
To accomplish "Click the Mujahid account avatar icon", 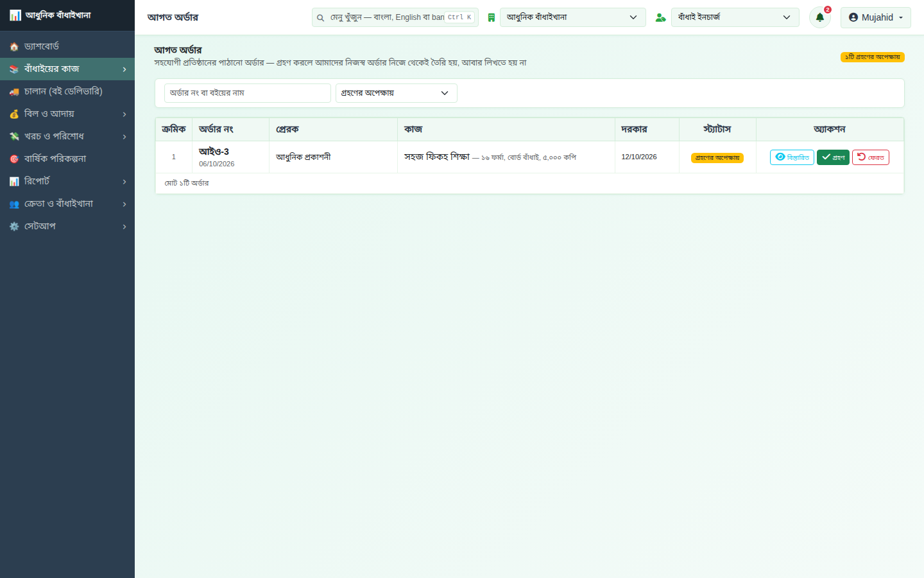I will click(853, 17).
